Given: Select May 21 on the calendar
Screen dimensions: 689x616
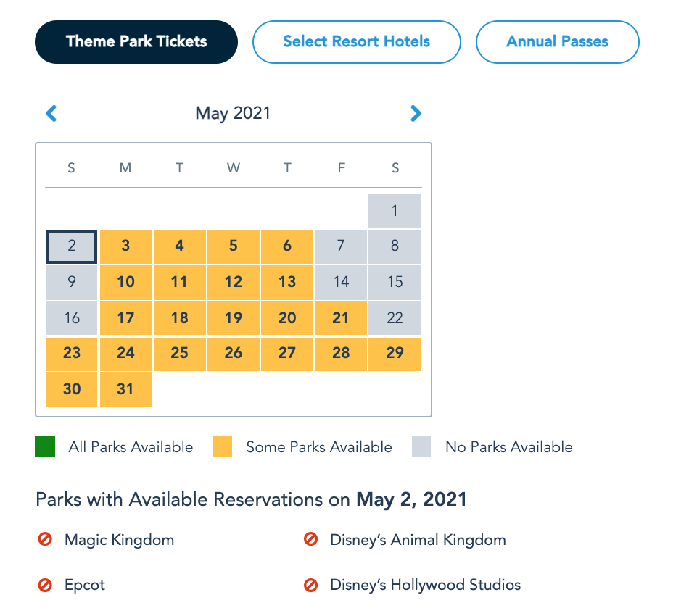Looking at the screenshot, I should 341,317.
